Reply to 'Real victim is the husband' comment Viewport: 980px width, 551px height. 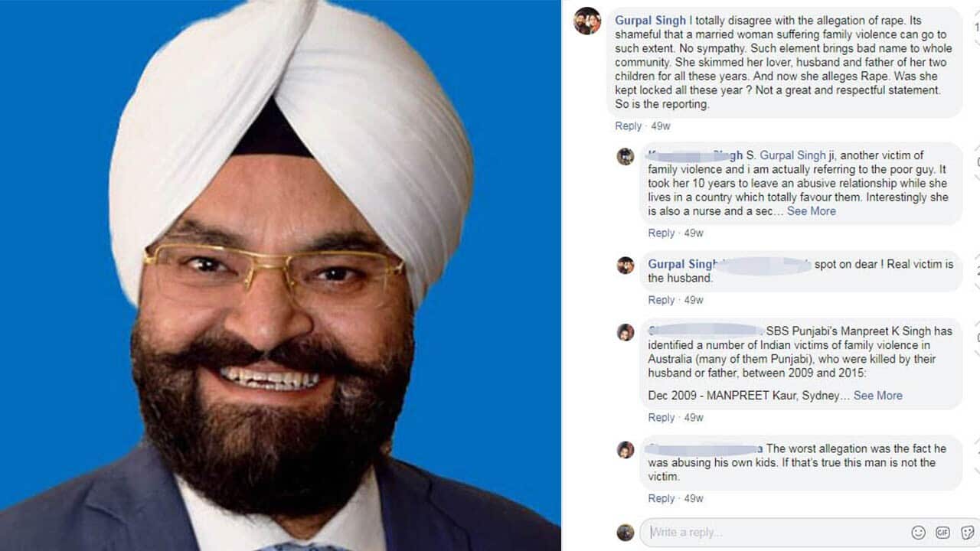661,301
